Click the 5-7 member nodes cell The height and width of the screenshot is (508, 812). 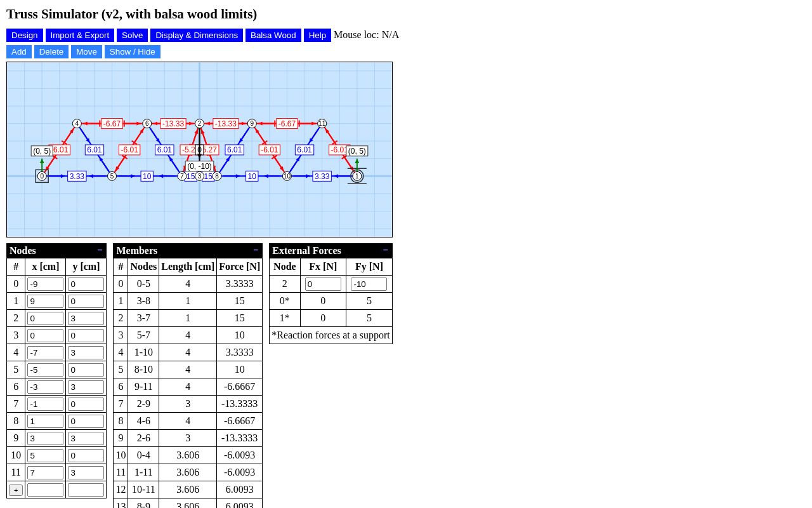[143, 335]
